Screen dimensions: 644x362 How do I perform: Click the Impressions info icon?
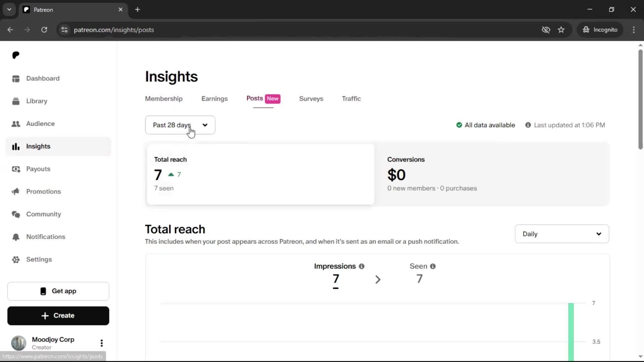pyautogui.click(x=362, y=266)
